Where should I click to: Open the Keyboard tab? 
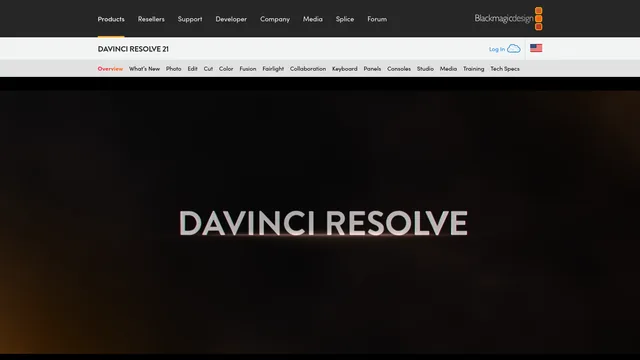[344, 69]
